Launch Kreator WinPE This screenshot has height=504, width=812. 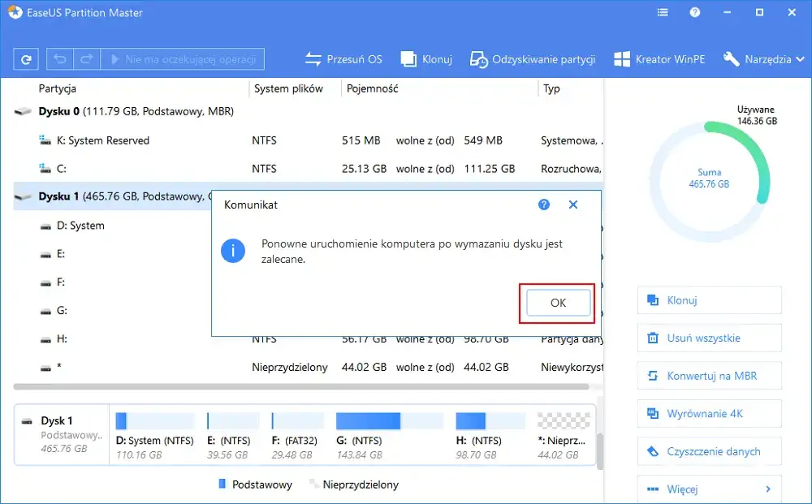tap(659, 58)
